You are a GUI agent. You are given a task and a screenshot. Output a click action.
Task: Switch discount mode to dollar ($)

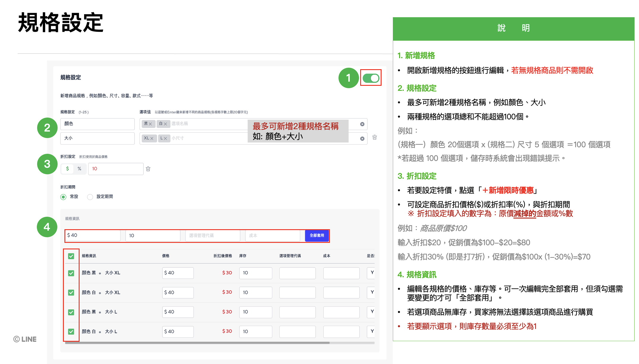point(67,169)
